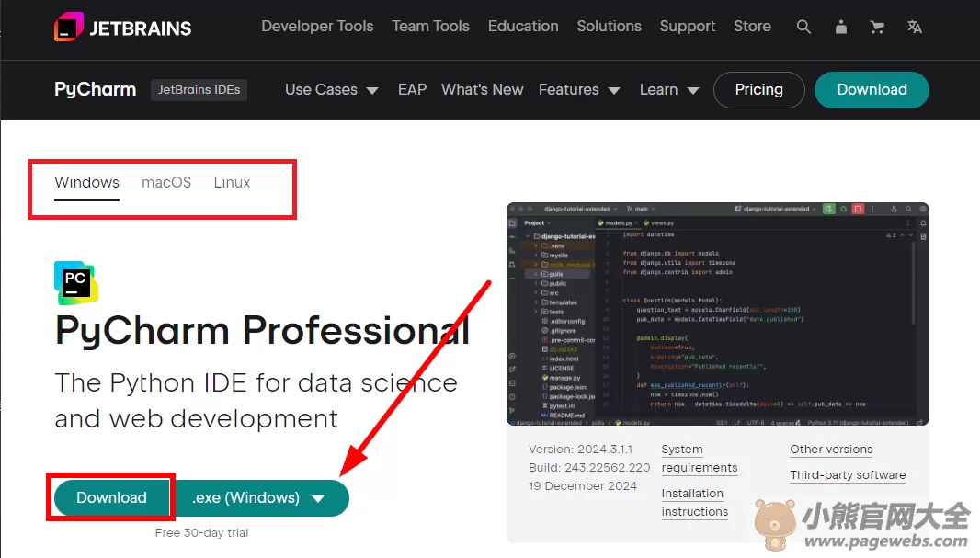Screen dimensions: 980x558
Task: Click the Free 30-day trial text
Action: [x=201, y=533]
